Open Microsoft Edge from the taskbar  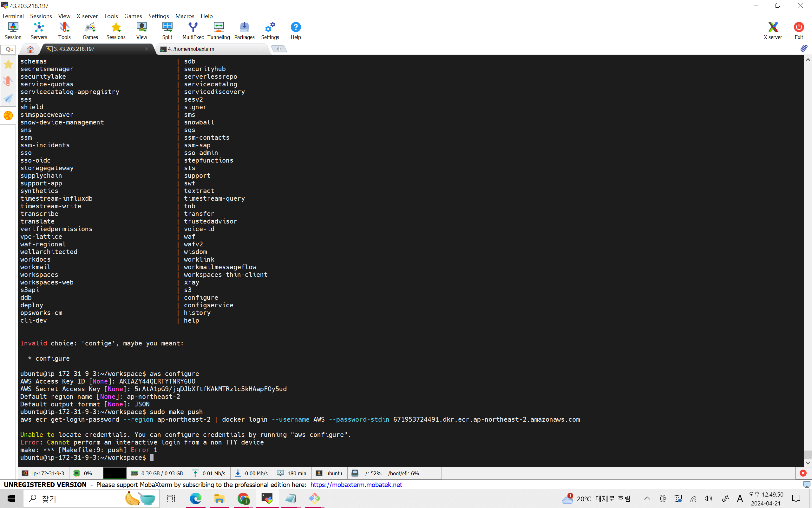click(x=195, y=498)
